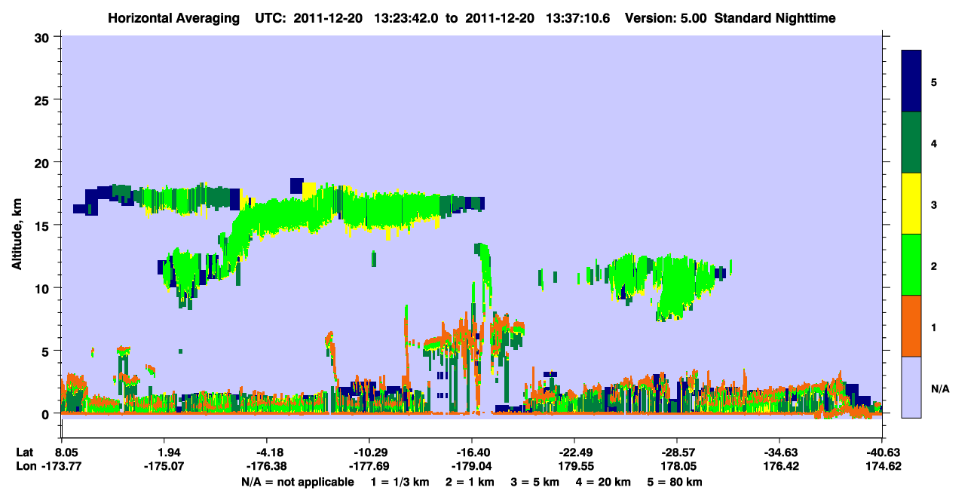Click the colorbar label '4'
Viewport: 980px width, 503px height.
(934, 143)
